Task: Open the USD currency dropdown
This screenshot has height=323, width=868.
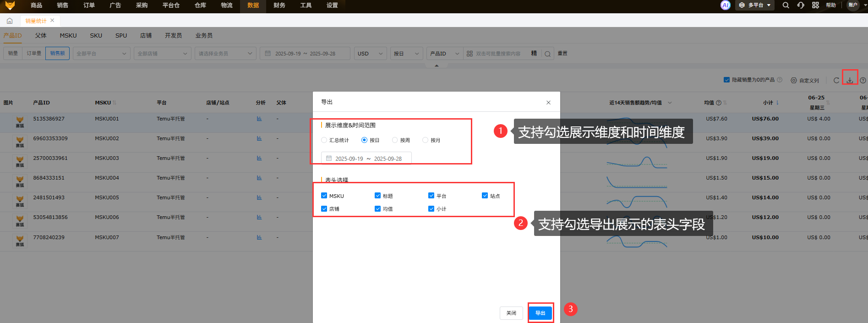Action: tap(370, 54)
